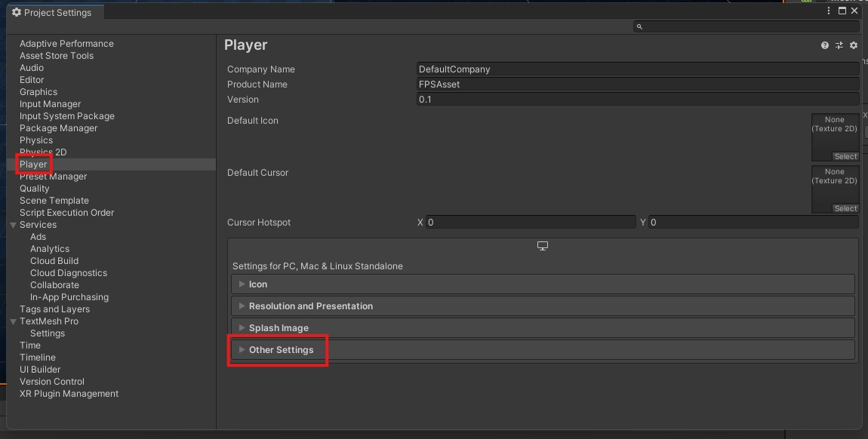Click the search magnifier icon
868x439 pixels.
(x=639, y=26)
